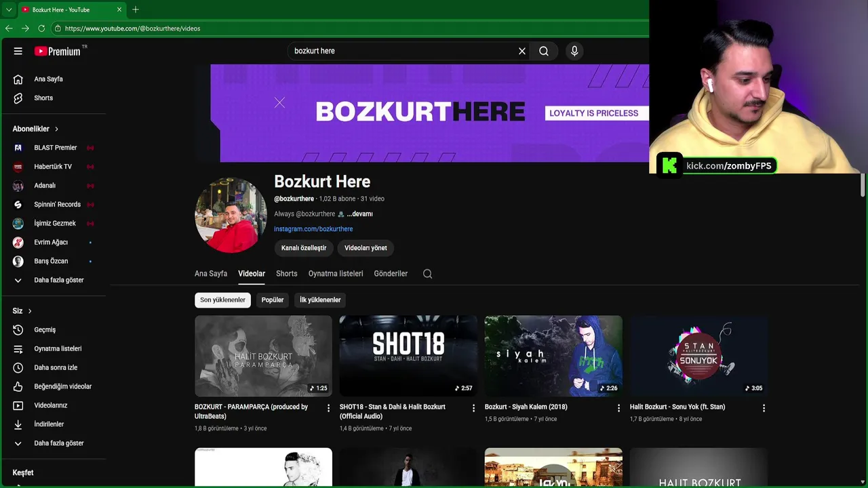868x488 pixels.
Task: Click Videoları yönet button
Action: pyautogui.click(x=366, y=248)
